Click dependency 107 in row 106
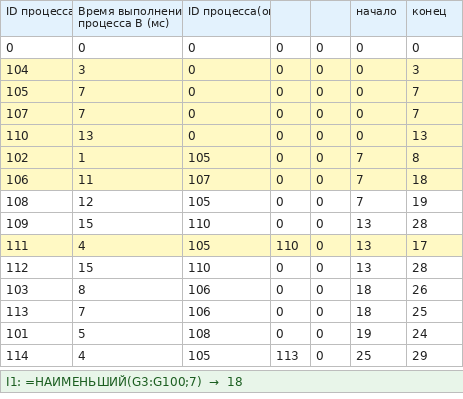Image resolution: width=463 pixels, height=399 pixels. tap(226, 180)
